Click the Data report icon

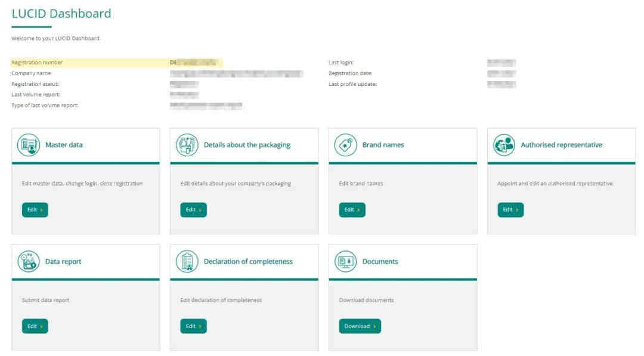click(x=29, y=262)
